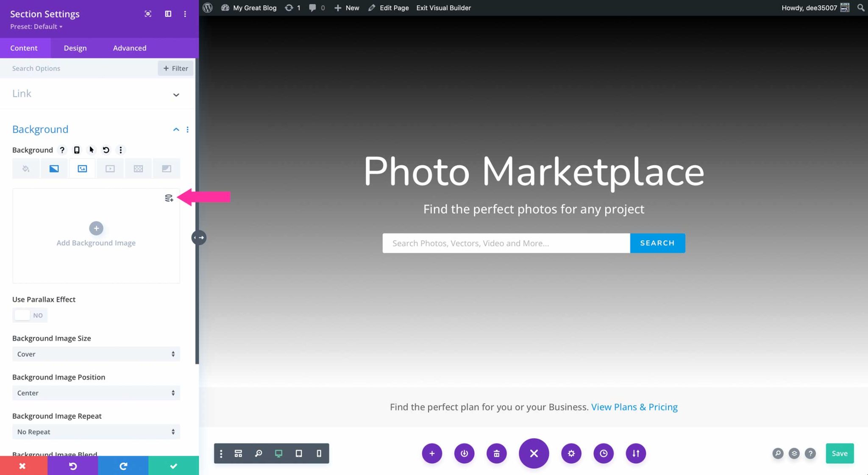Click the reset background settings icon
The image size is (868, 475).
(x=105, y=150)
